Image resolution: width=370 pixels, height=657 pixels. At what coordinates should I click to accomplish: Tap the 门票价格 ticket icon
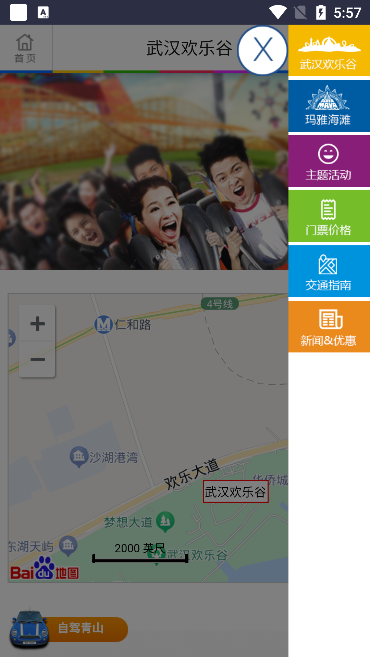(x=329, y=216)
